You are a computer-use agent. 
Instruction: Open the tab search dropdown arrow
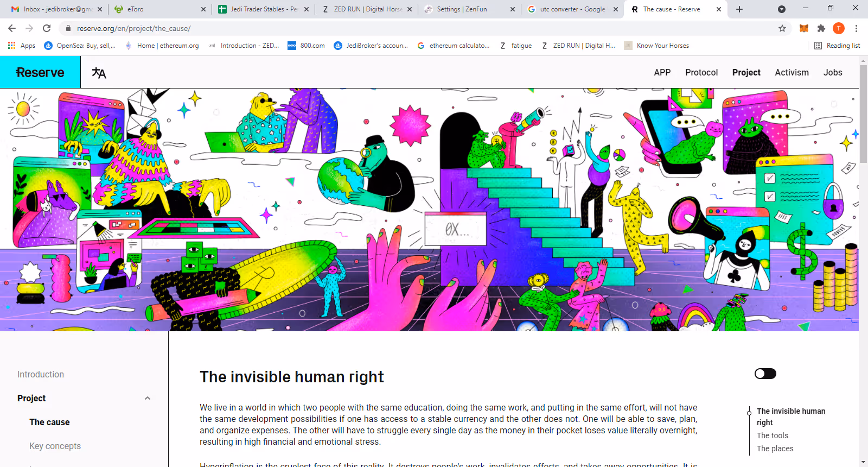[782, 9]
